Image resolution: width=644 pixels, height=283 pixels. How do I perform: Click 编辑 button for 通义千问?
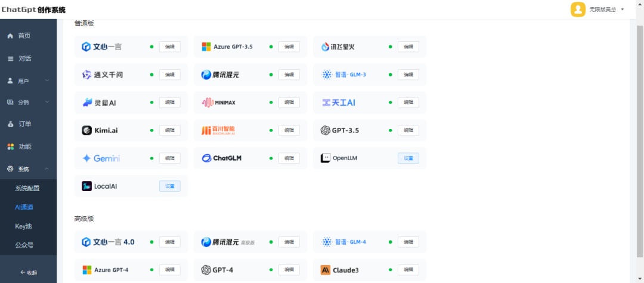[x=169, y=75]
